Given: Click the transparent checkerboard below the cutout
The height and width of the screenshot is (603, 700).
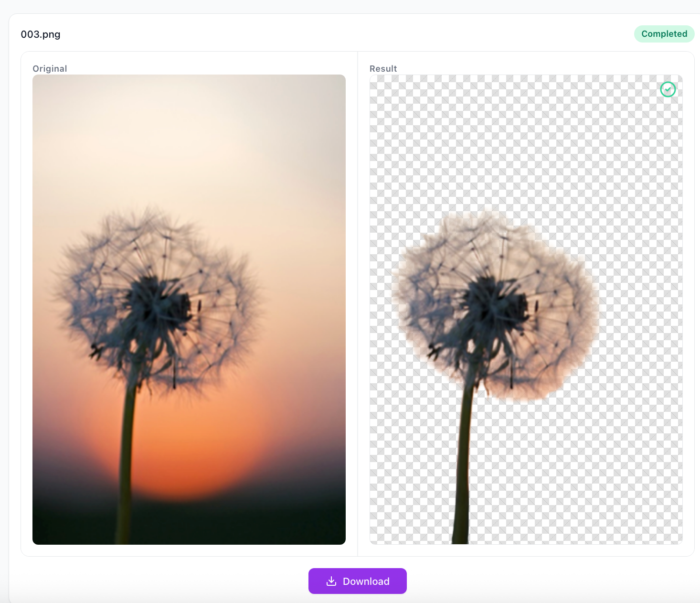Looking at the screenshot, I should coord(573,478).
